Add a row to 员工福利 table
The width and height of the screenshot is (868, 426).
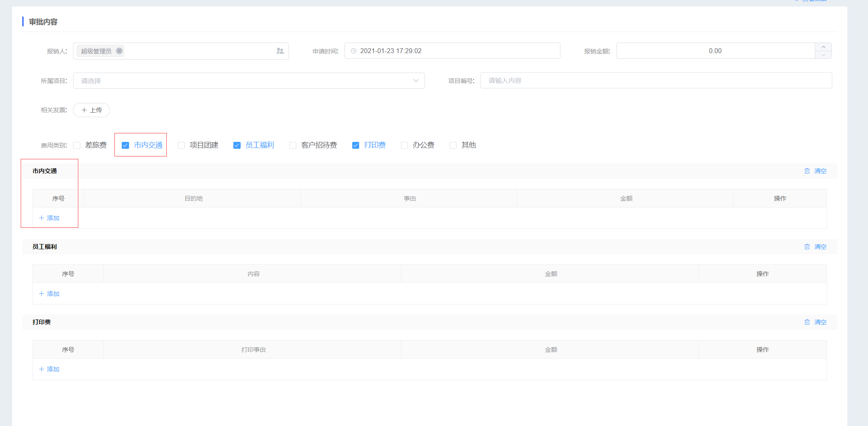pyautogui.click(x=50, y=294)
